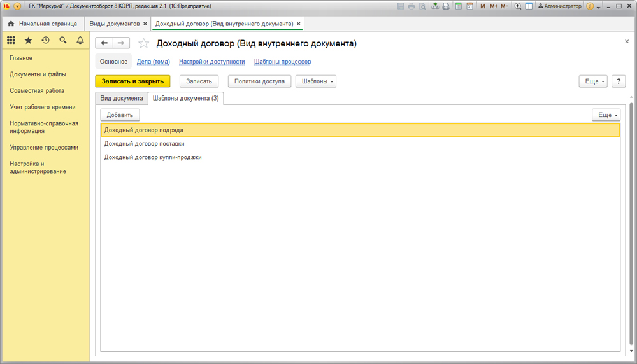
Task: Open the history clock icon
Action: [x=45, y=40]
